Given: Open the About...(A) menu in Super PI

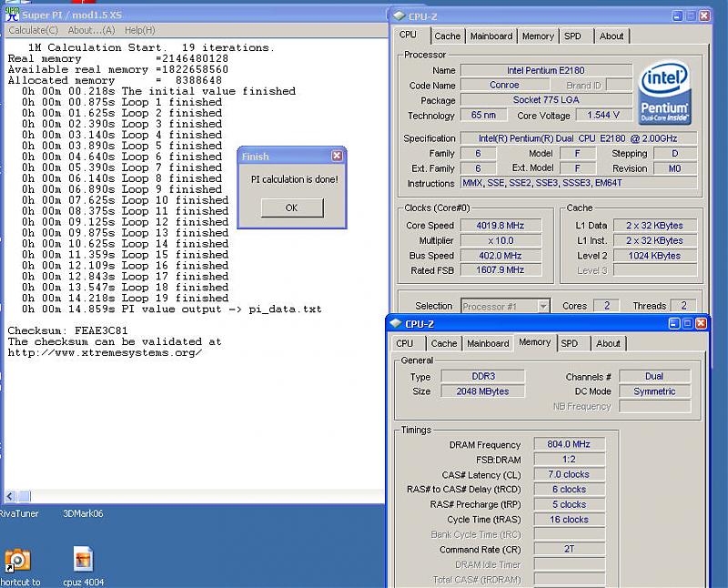Looking at the screenshot, I should pos(92,30).
